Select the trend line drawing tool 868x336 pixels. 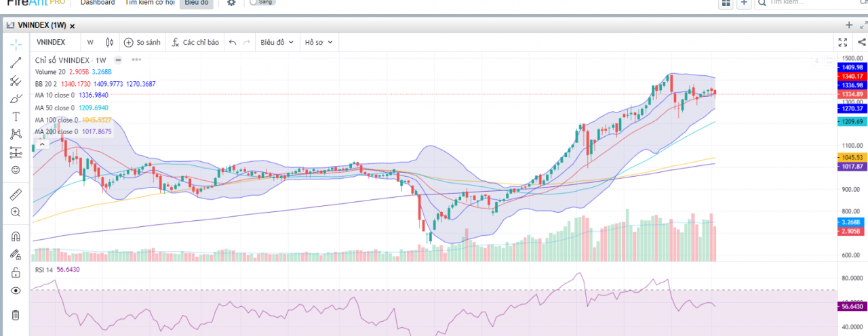(16, 63)
